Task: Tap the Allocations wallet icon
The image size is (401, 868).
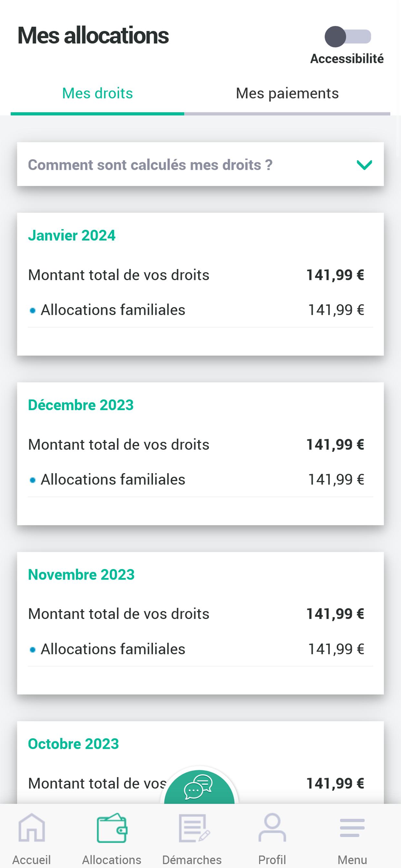Action: pos(112,828)
